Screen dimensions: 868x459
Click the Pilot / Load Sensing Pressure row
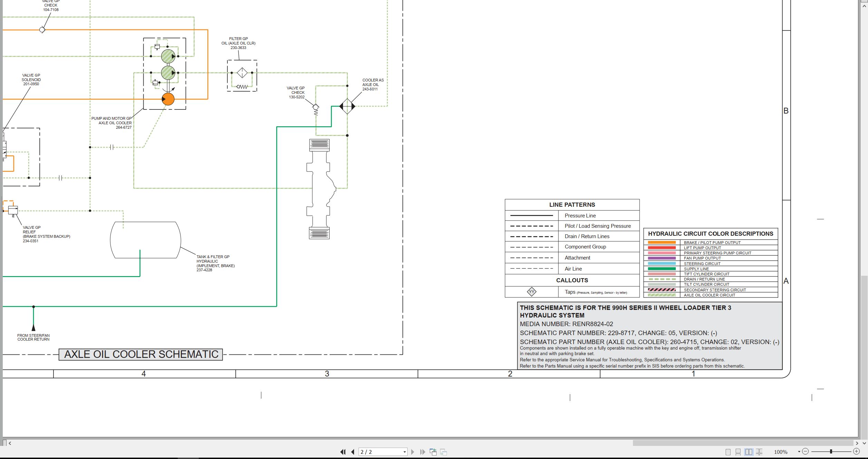pyautogui.click(x=572, y=226)
